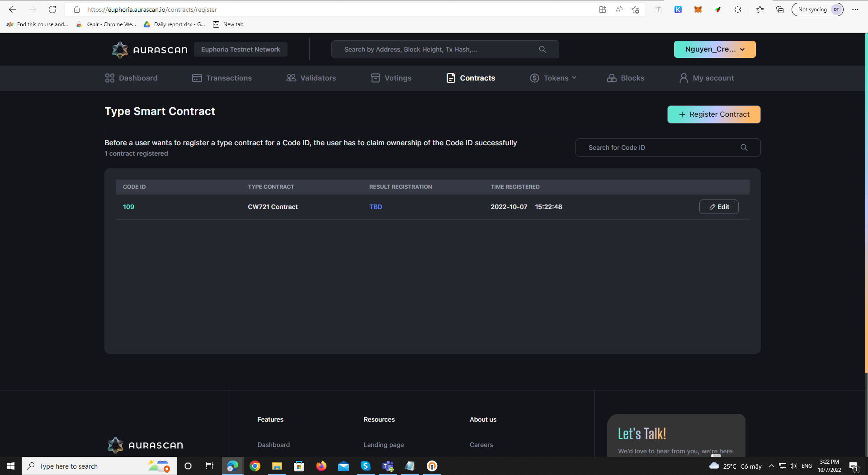Click the Edit button for contract 109

click(x=718, y=207)
